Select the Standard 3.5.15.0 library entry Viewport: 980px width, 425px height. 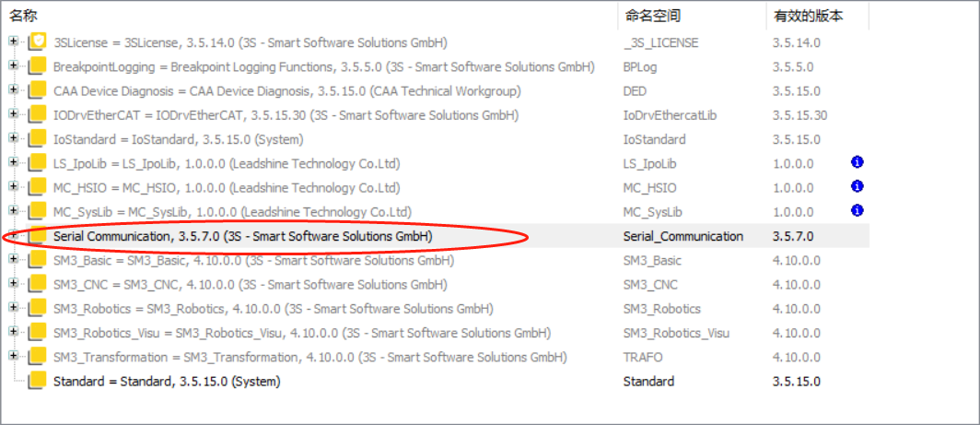(x=167, y=381)
